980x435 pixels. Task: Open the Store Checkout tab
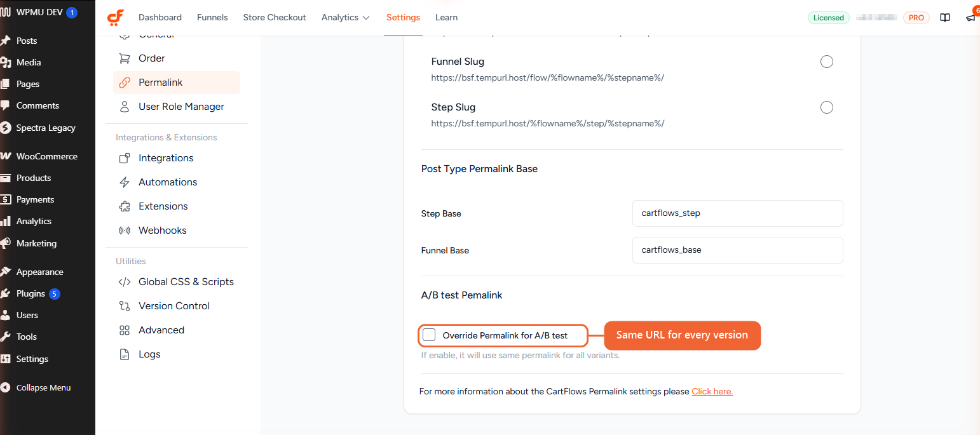point(275,18)
